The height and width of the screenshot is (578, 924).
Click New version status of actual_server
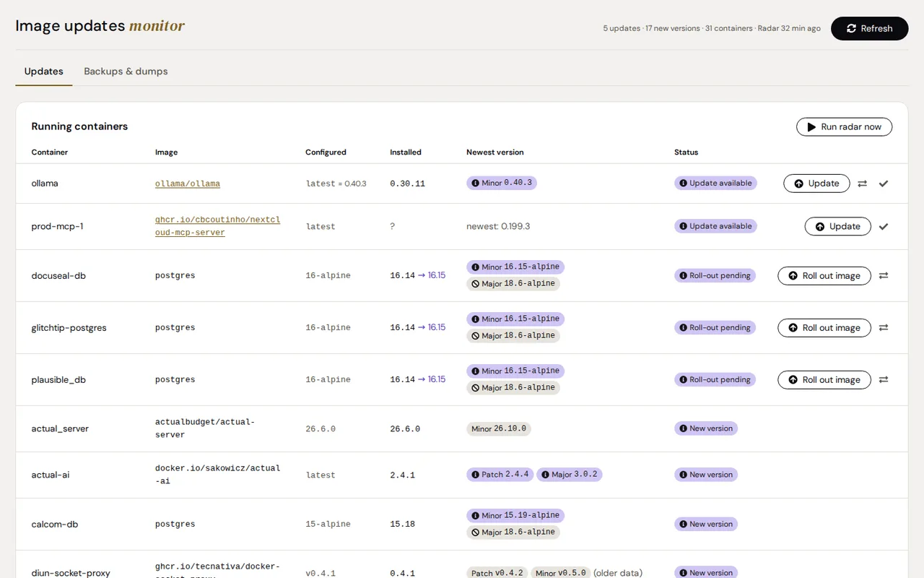pos(706,428)
